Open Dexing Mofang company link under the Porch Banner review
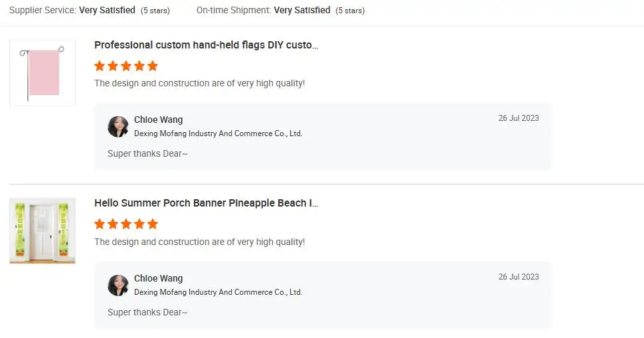The width and height of the screenshot is (644, 338). coord(218,292)
